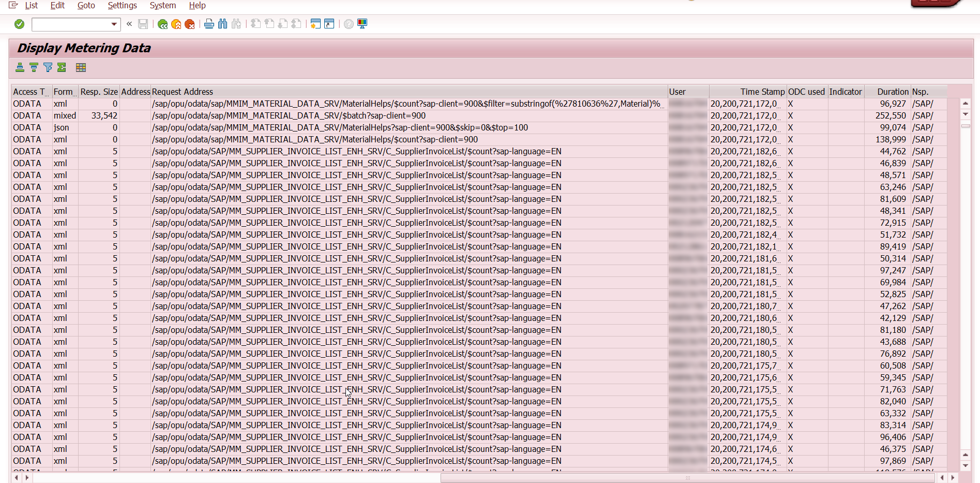Click the Sigma total icon
Screen dimensions: 980x483
[62, 67]
